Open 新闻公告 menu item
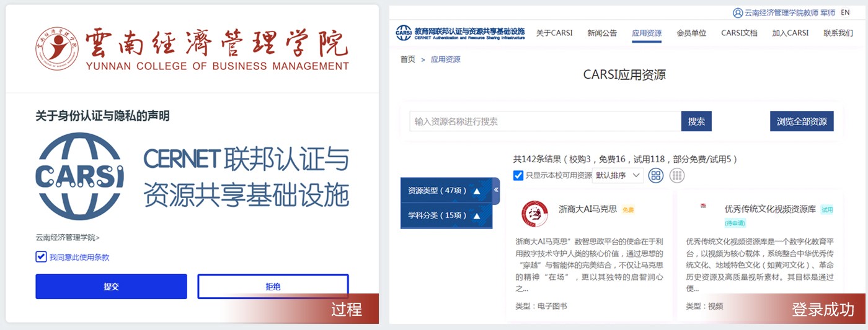 click(x=602, y=33)
